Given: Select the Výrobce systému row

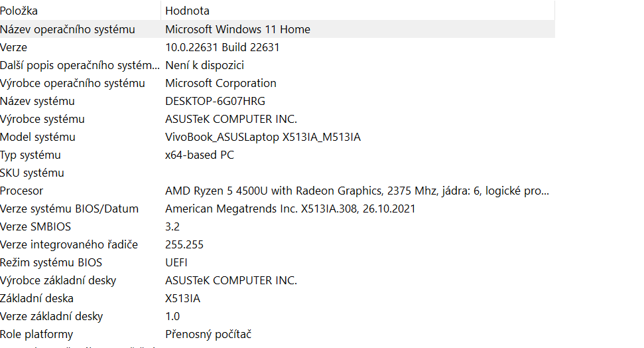Looking at the screenshot, I should pos(277,119).
